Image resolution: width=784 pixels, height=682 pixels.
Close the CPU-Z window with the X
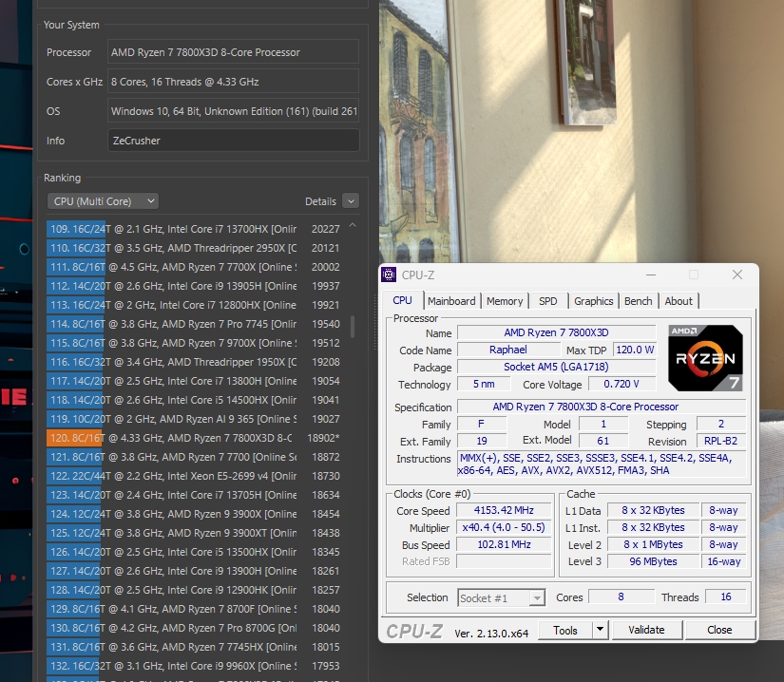pyautogui.click(x=737, y=275)
